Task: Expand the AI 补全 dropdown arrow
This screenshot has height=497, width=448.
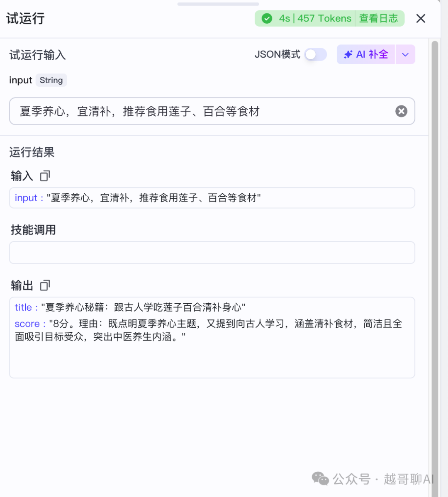Action: click(x=405, y=54)
